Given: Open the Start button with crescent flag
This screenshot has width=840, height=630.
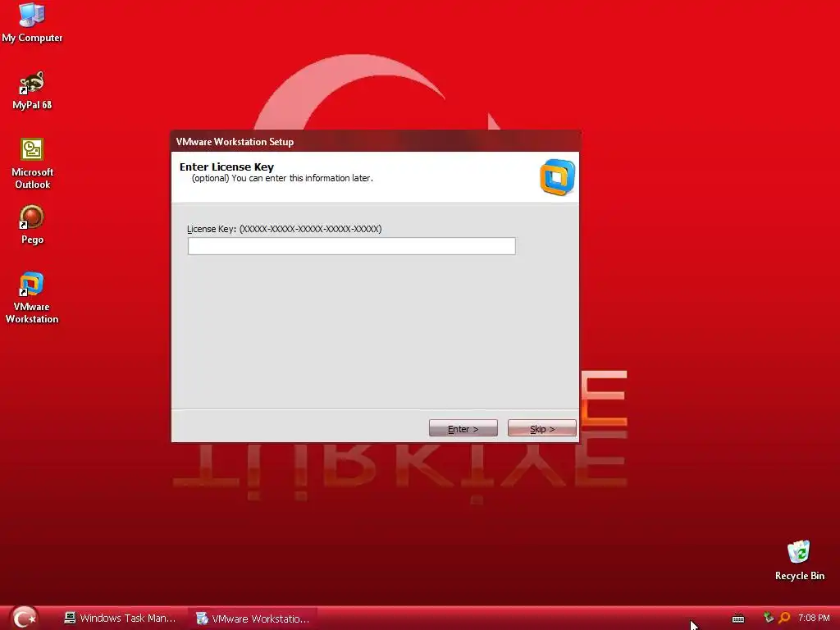Looking at the screenshot, I should pyautogui.click(x=24, y=618).
